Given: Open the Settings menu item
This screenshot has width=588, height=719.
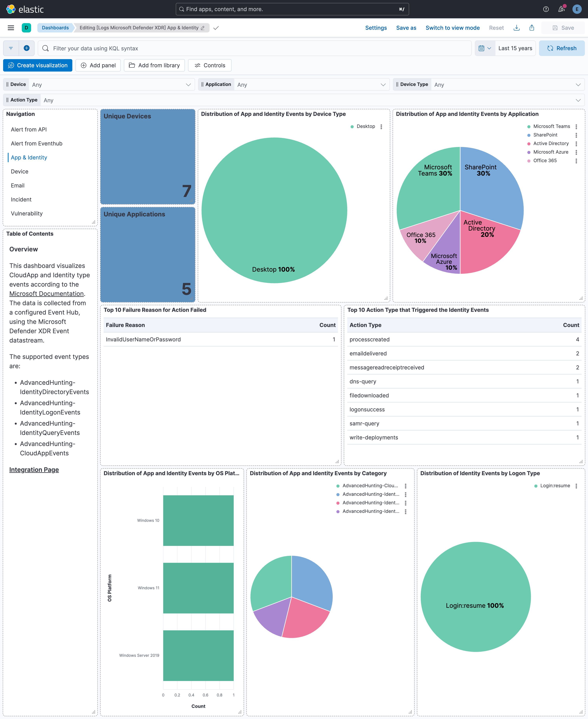Looking at the screenshot, I should point(376,28).
